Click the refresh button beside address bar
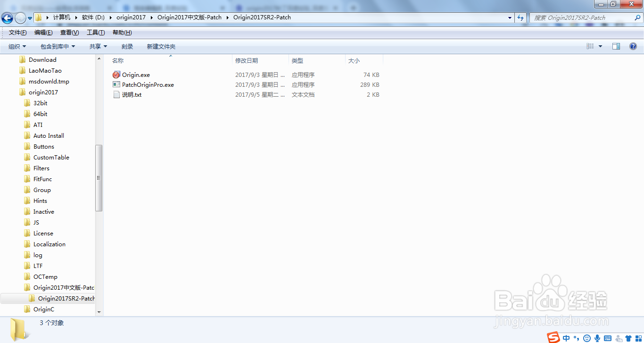 pyautogui.click(x=520, y=17)
